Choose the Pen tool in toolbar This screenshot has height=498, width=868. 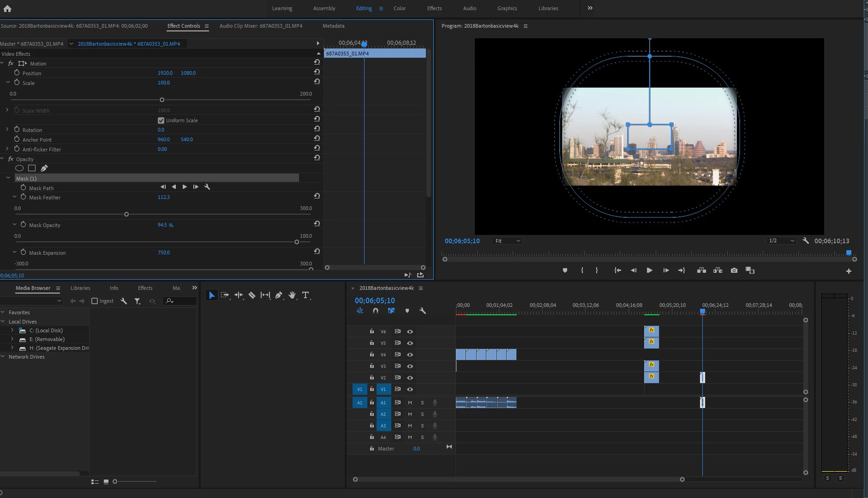tap(279, 295)
